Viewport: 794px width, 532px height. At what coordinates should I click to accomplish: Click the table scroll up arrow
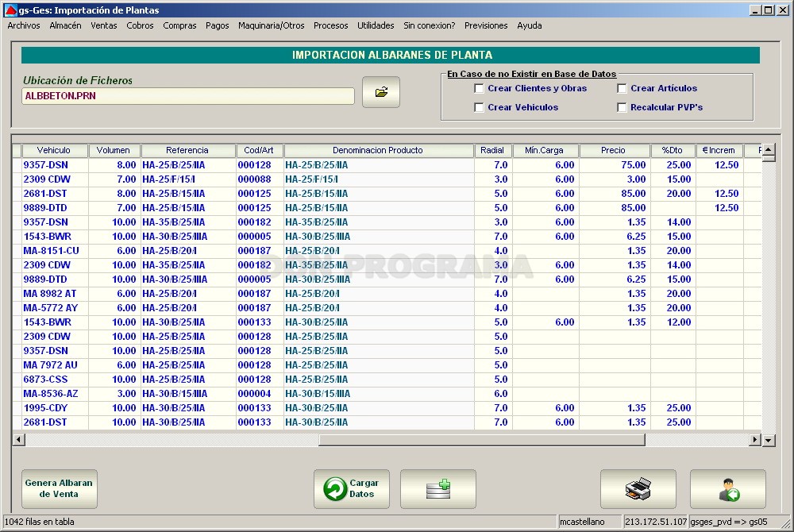pos(768,149)
